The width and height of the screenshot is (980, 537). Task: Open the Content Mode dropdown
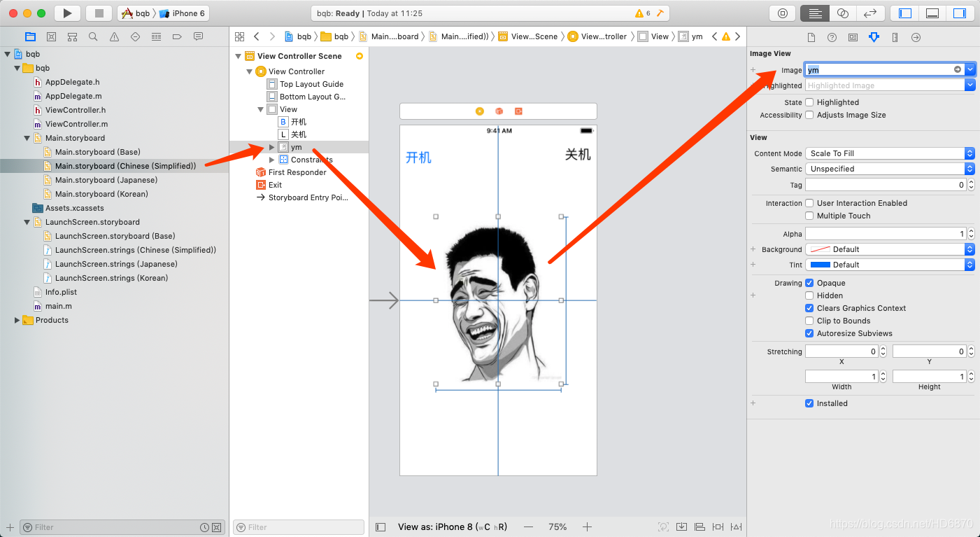pyautogui.click(x=890, y=153)
